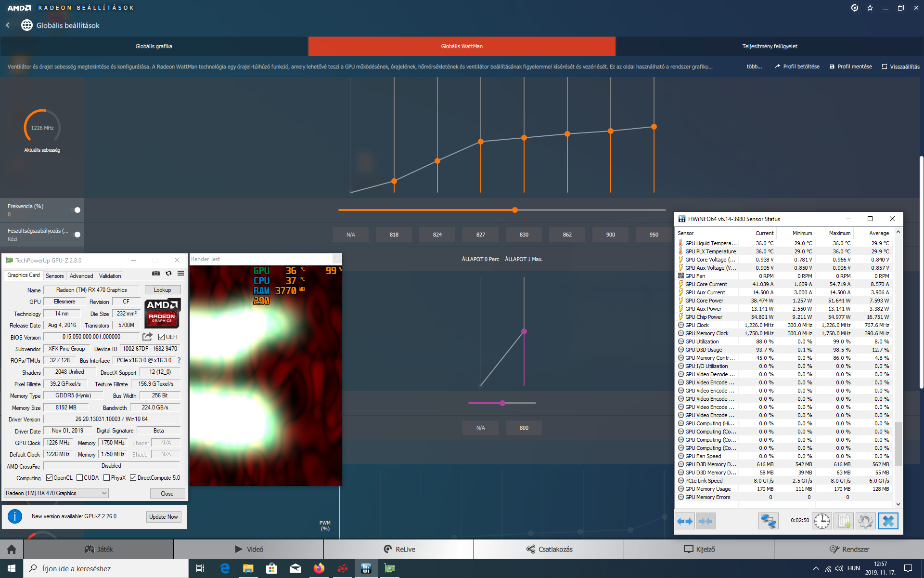Switch to the Globális grafika tab

(x=154, y=46)
